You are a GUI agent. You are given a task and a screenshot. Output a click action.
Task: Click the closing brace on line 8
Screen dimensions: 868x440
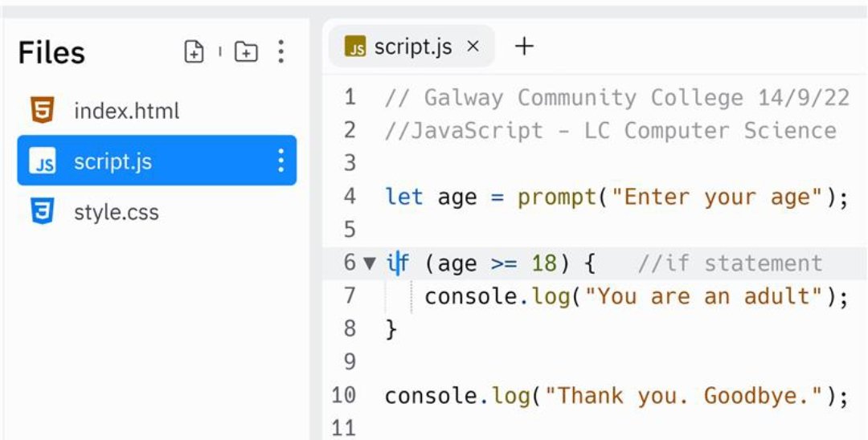pyautogui.click(x=391, y=330)
